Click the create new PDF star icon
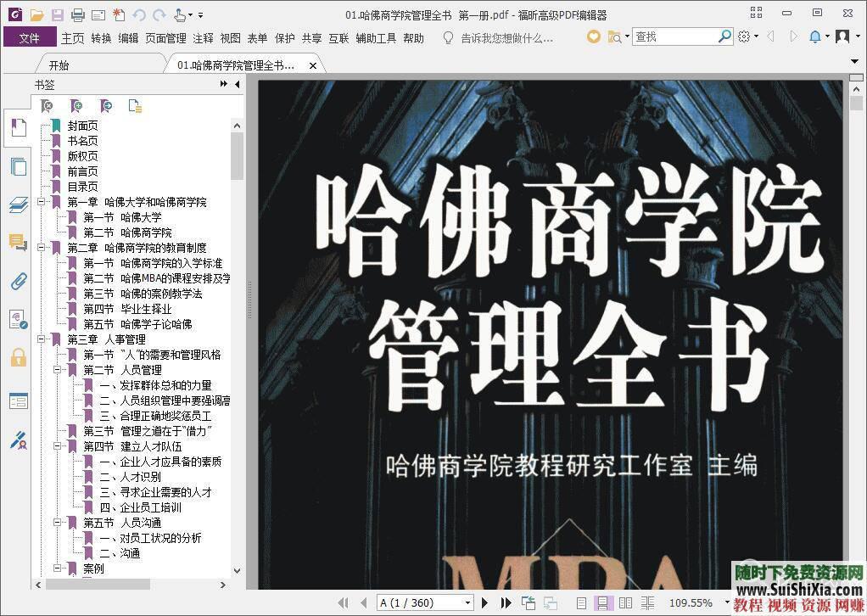 [119, 15]
